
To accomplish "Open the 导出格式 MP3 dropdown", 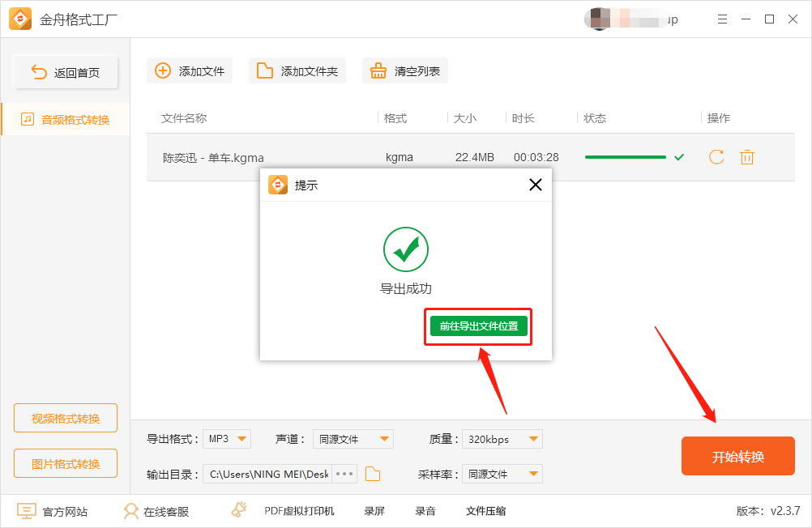I will click(226, 437).
